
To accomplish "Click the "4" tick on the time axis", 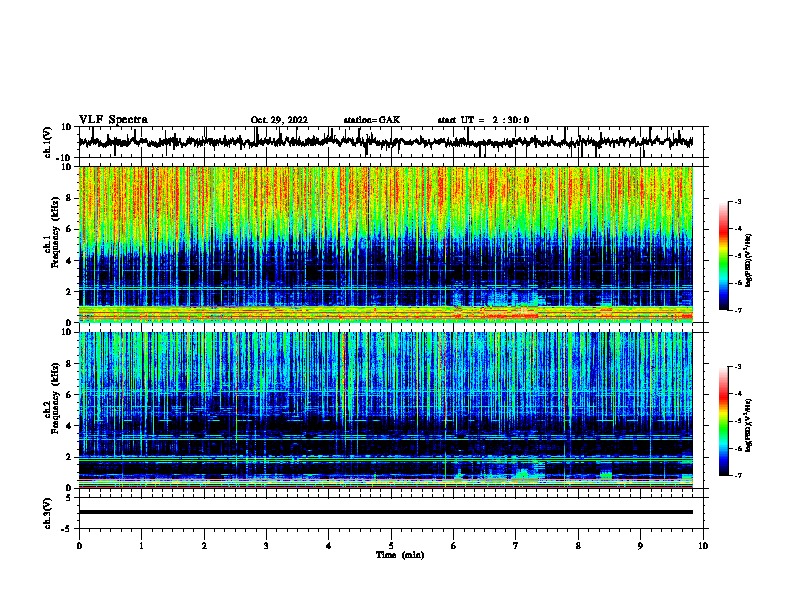I will point(329,546).
